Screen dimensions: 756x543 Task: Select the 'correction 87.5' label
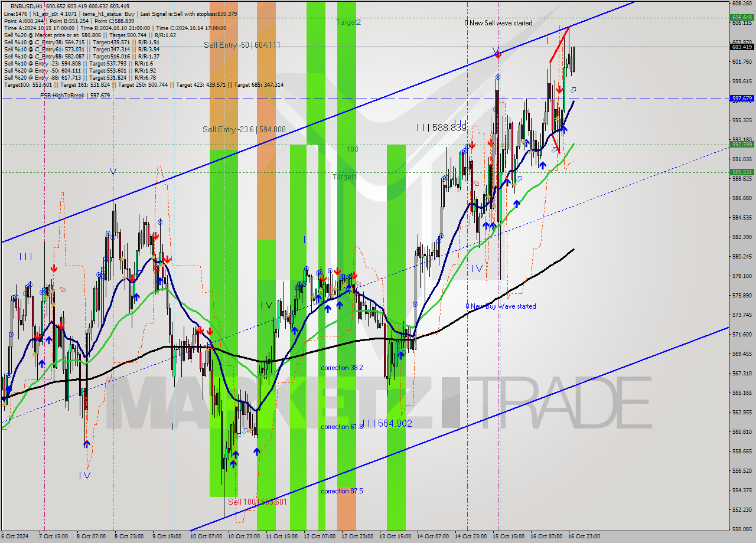342,491
